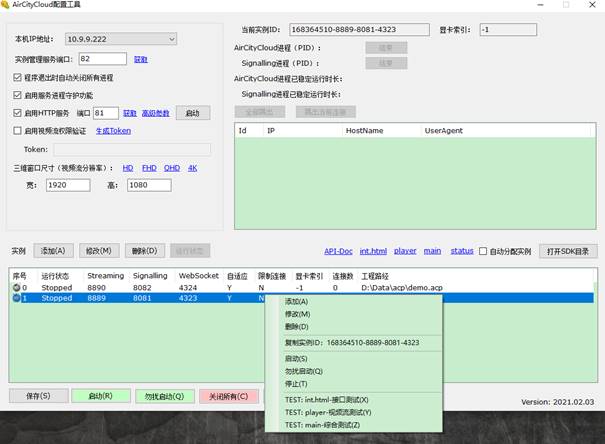The width and height of the screenshot is (605, 444).
Task: Click the link next to management port 82
Action: coord(140,59)
